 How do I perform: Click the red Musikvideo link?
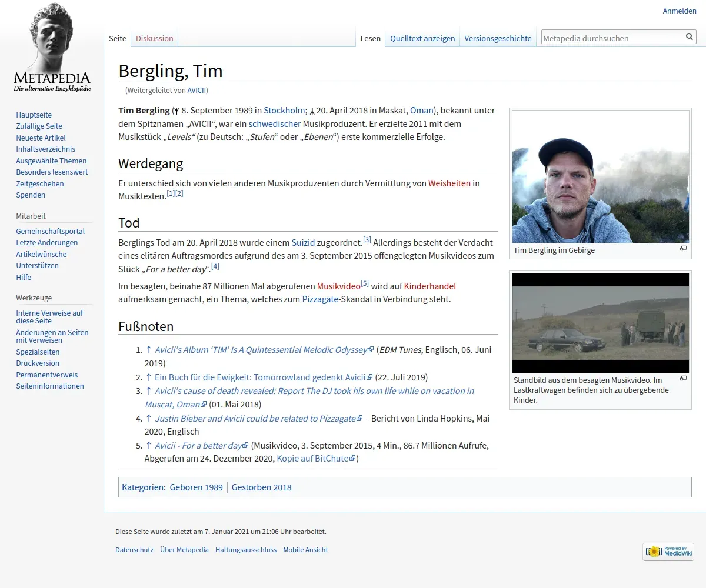(338, 286)
